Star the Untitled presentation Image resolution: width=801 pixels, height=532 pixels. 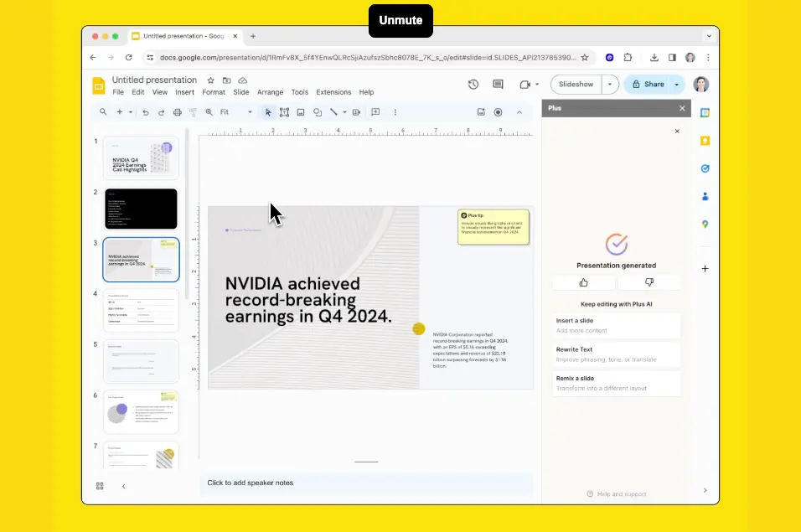pos(210,80)
